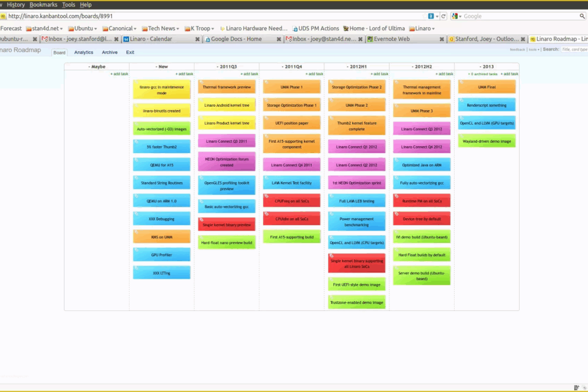The height and width of the screenshot is (392, 588).
Task: Click the search magnifier in Google search bar
Action: pos(582,16)
